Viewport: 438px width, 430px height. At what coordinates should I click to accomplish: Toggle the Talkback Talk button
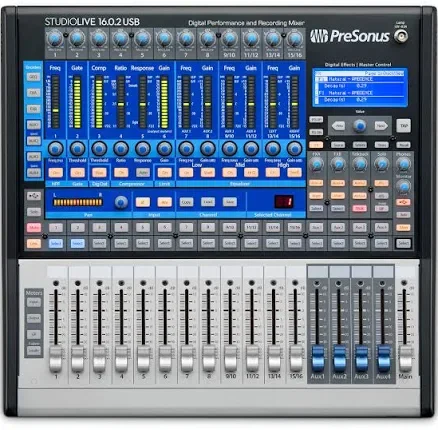click(360, 208)
